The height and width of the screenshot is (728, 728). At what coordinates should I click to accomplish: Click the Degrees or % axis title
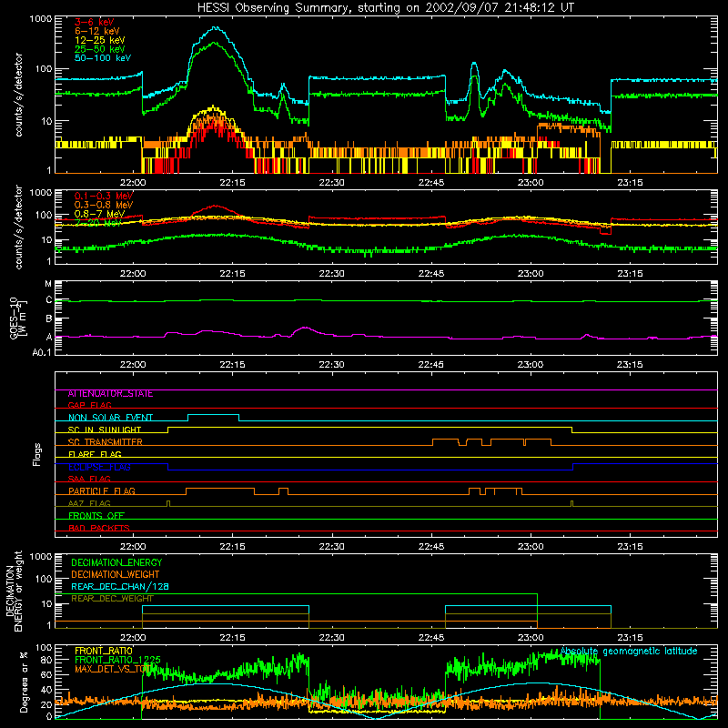pos(24,682)
